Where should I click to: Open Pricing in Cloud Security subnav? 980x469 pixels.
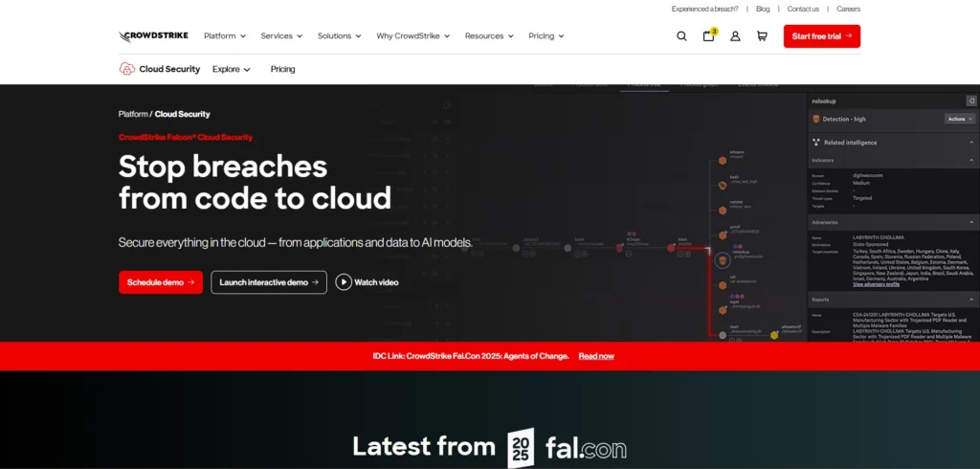(x=282, y=70)
